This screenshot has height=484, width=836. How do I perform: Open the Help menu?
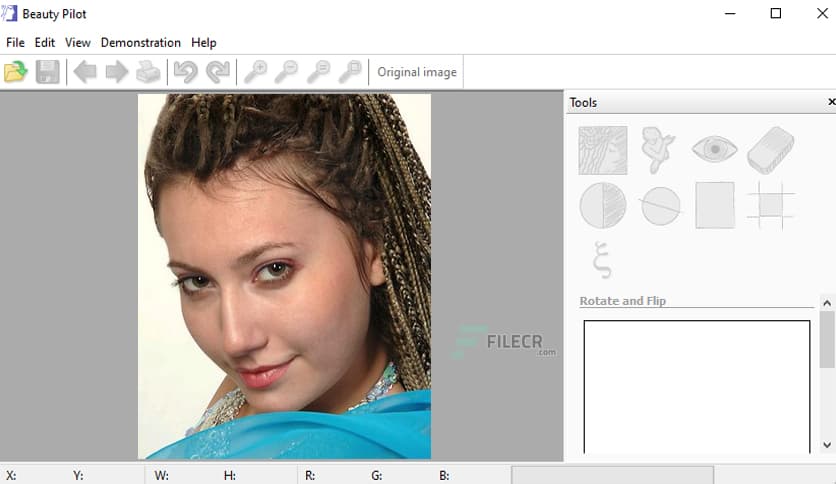point(204,43)
